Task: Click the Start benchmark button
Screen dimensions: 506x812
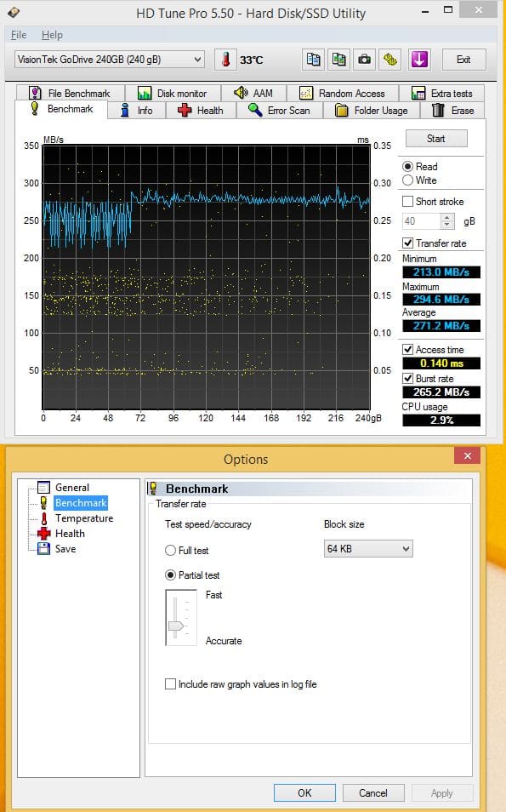Action: point(436,139)
